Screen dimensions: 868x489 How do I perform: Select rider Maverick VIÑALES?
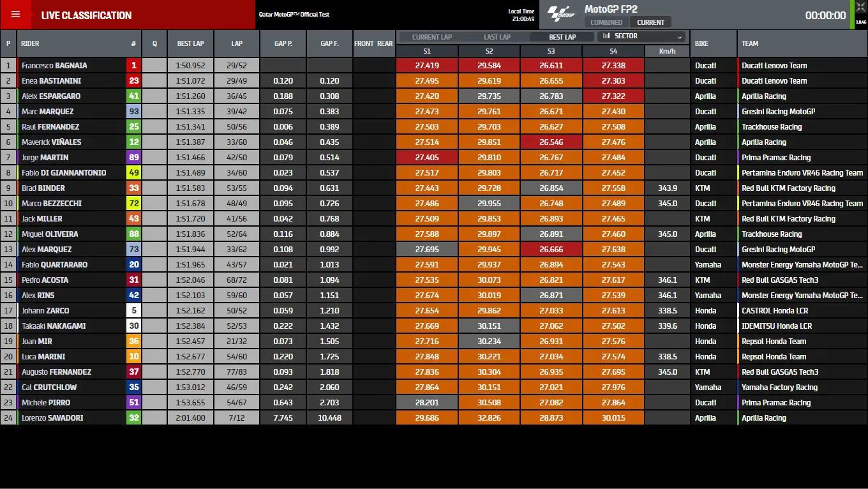pyautogui.click(x=52, y=142)
